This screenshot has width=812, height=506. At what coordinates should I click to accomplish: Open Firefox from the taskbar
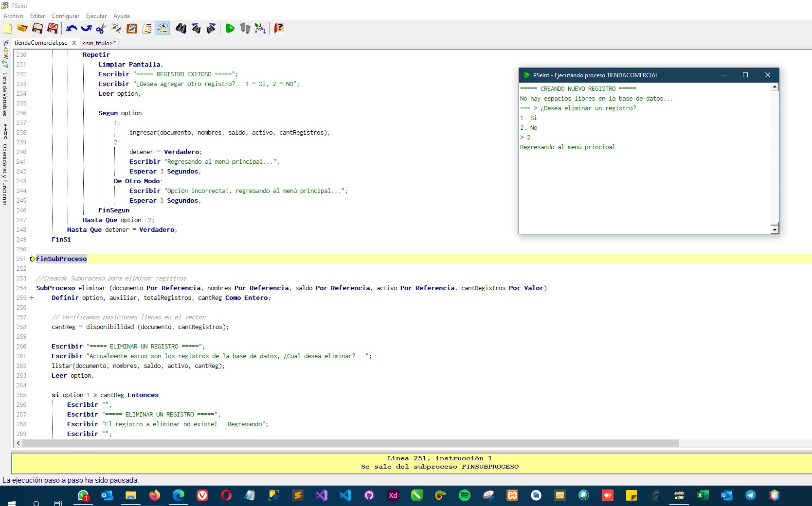[155, 495]
